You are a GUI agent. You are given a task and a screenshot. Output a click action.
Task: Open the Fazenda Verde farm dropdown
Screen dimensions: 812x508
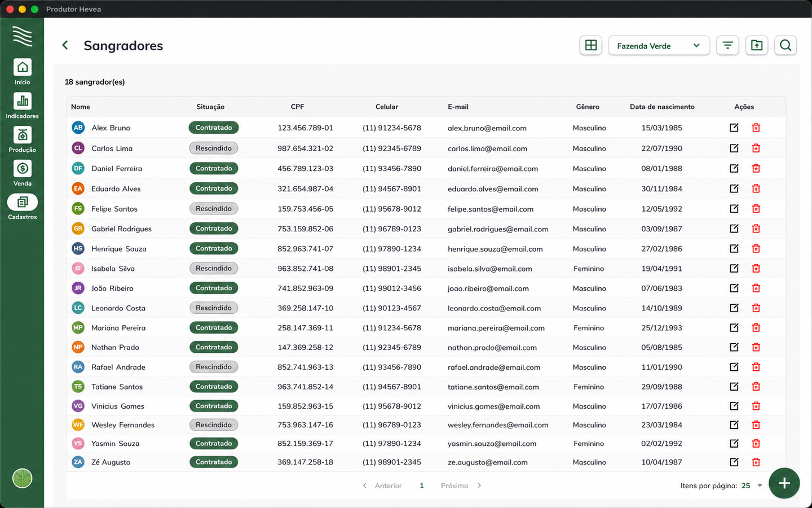pos(658,45)
